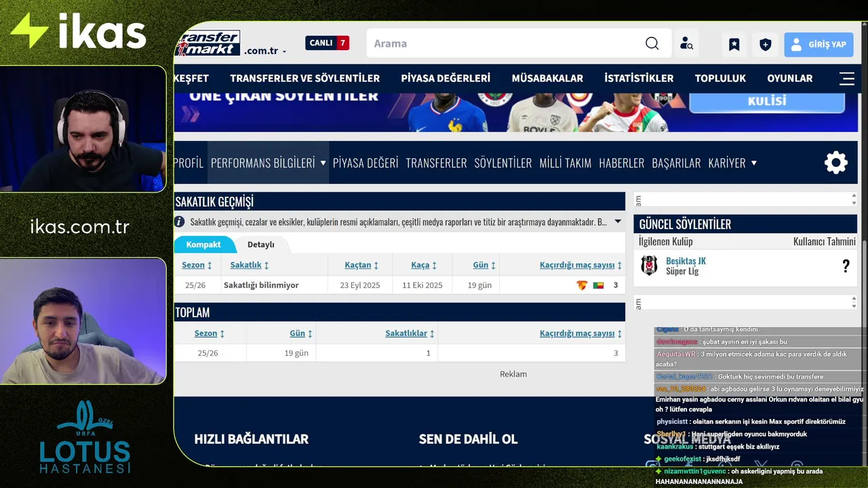Image resolution: width=868 pixels, height=488 pixels.
Task: Open player Başarılar tab
Action: 676,163
